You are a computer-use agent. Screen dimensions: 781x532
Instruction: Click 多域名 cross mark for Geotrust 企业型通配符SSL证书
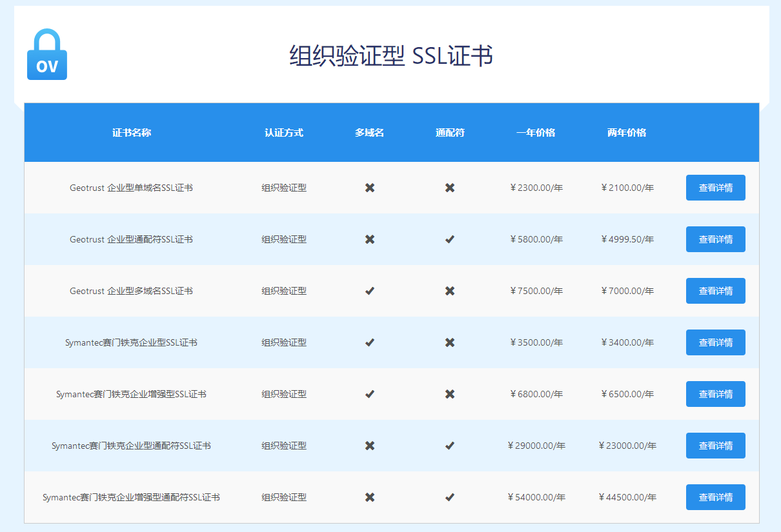point(370,239)
